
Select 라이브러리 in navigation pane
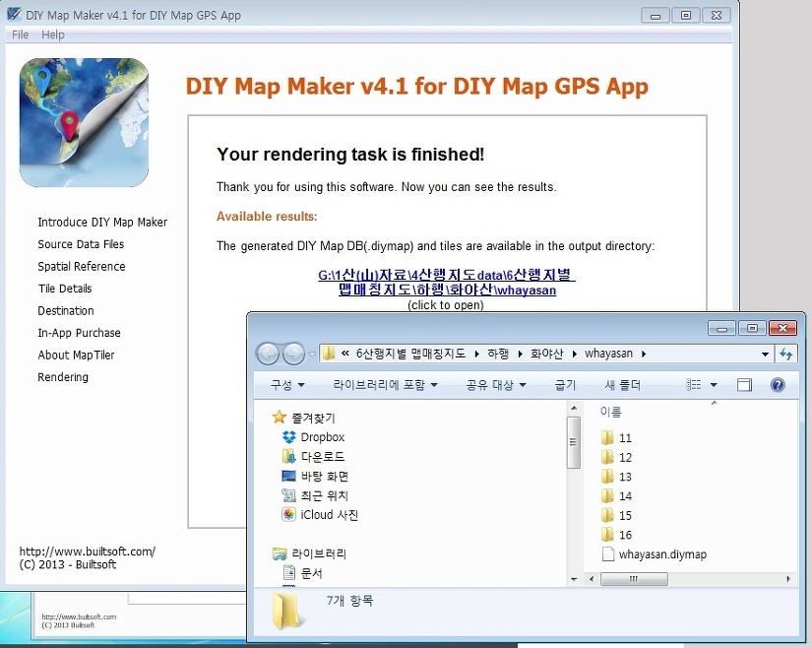tap(309, 553)
